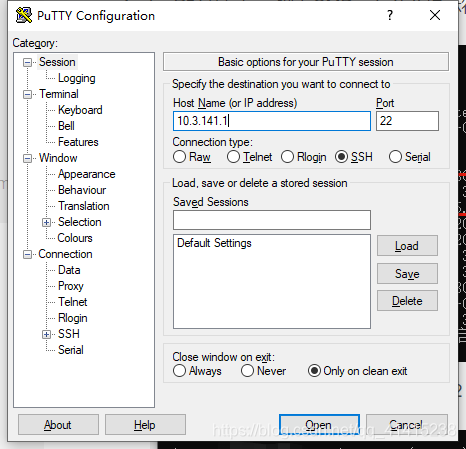This screenshot has width=466, height=449.
Task: Select Default Settings in sessions list
Action: pyautogui.click(x=214, y=243)
